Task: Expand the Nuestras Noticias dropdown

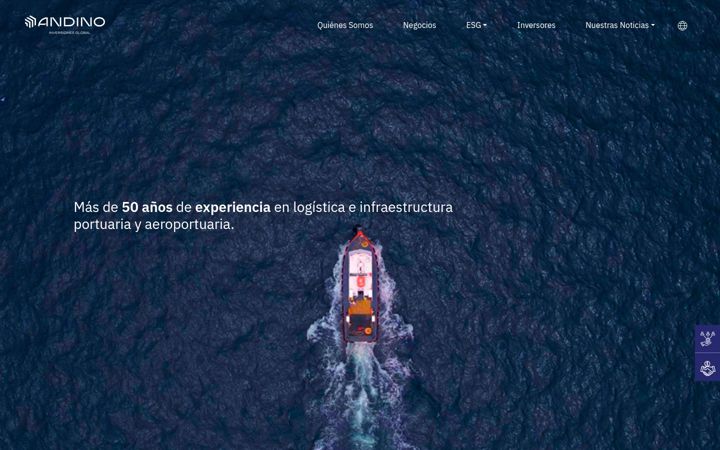Action: coord(620,25)
